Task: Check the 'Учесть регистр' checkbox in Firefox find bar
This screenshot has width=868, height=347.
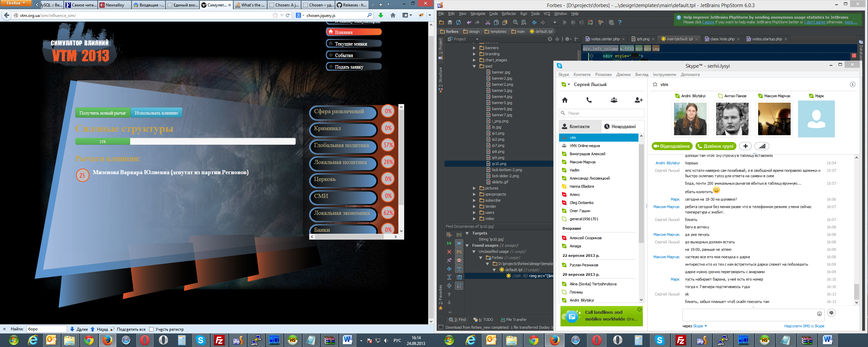Action: (x=151, y=329)
